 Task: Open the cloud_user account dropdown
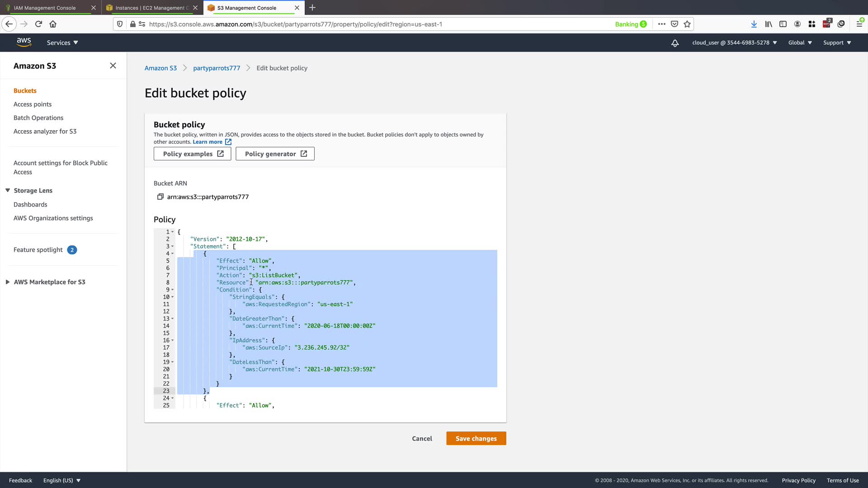(734, 43)
